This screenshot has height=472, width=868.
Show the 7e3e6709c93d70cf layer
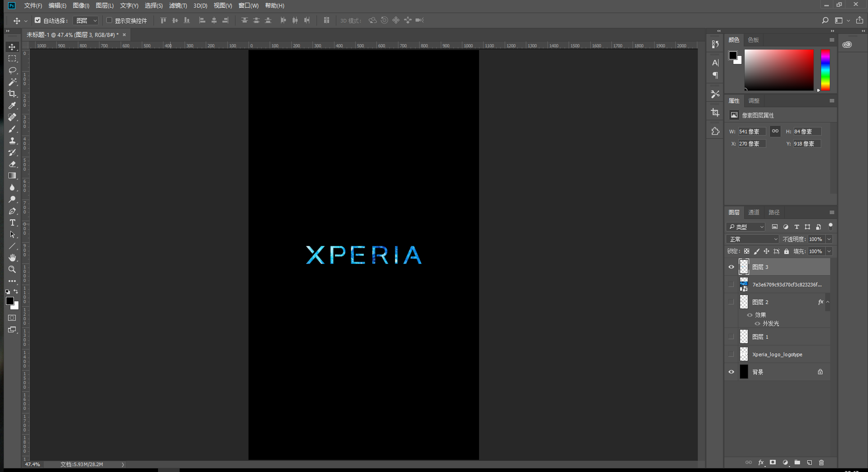point(731,285)
